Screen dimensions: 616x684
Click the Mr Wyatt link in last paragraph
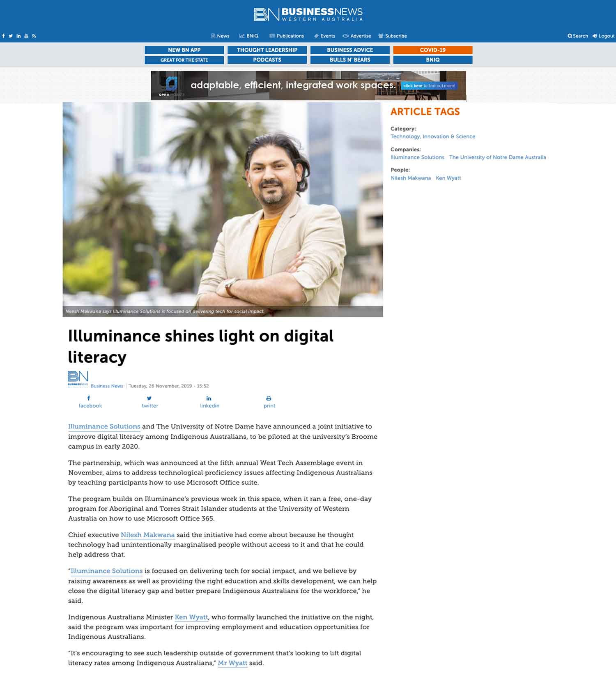232,663
